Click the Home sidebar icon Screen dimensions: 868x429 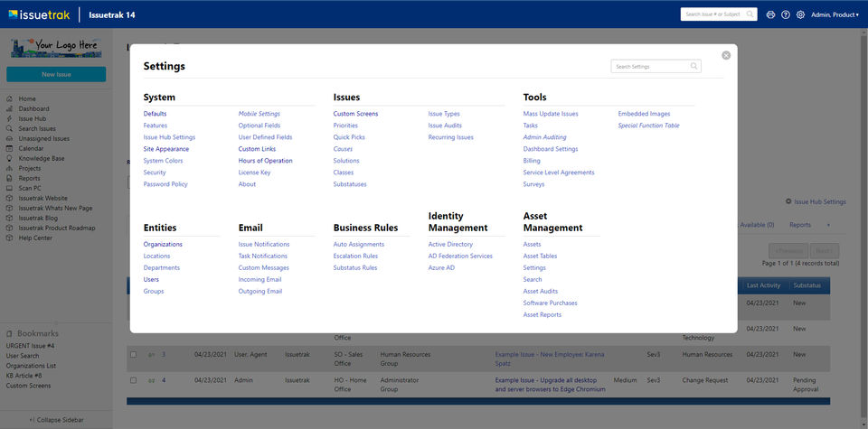9,99
